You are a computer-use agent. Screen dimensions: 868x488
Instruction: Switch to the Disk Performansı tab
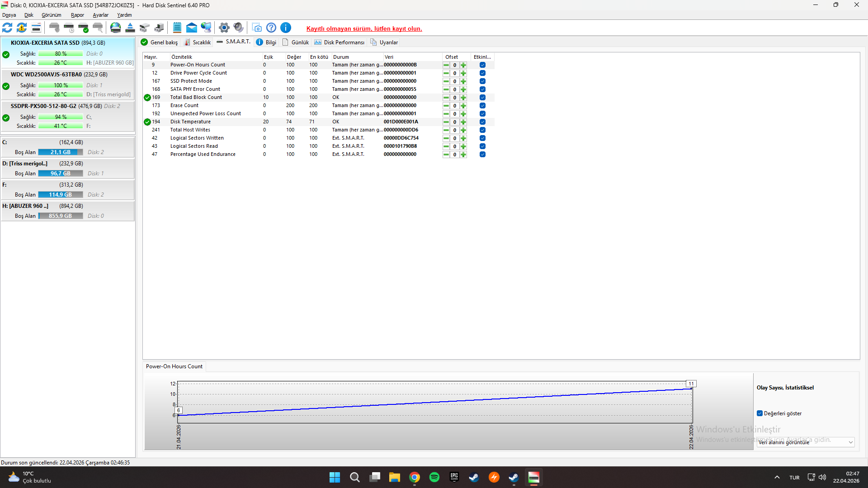click(339, 42)
